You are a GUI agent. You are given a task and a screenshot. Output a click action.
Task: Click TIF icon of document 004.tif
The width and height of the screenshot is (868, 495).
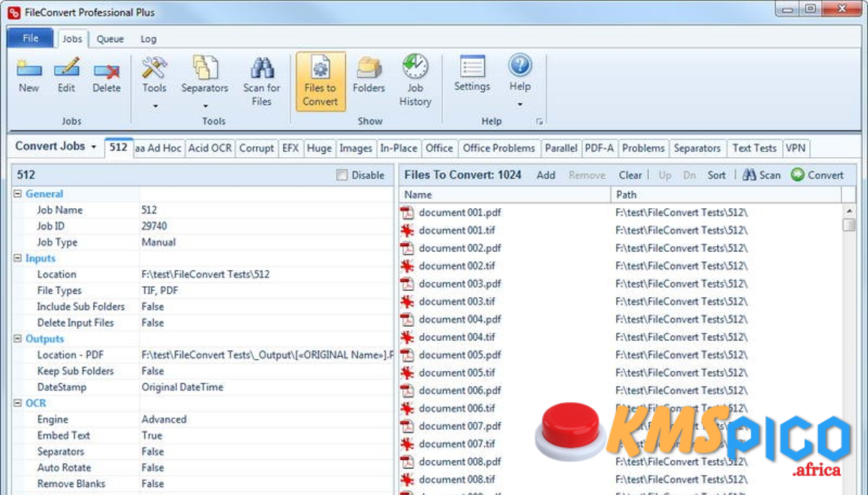pyautogui.click(x=407, y=337)
